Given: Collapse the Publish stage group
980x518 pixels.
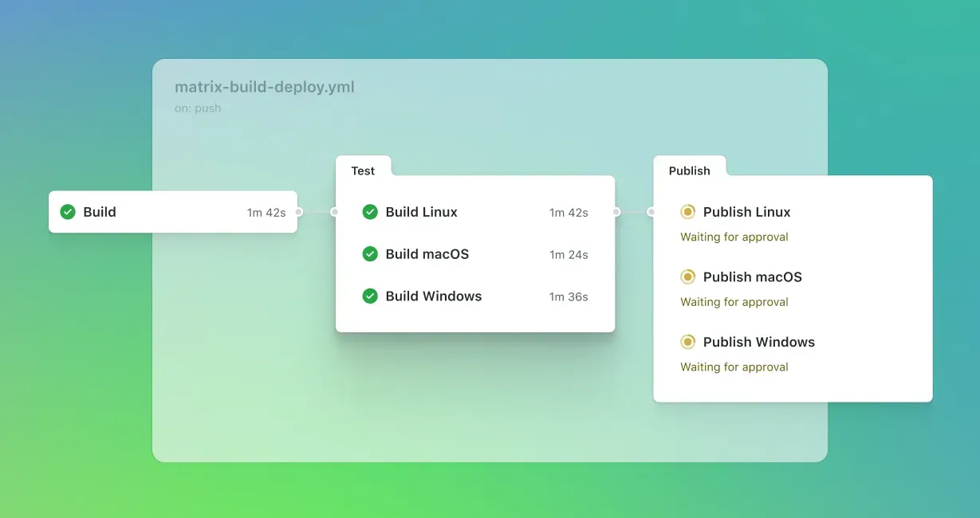Looking at the screenshot, I should tap(689, 171).
